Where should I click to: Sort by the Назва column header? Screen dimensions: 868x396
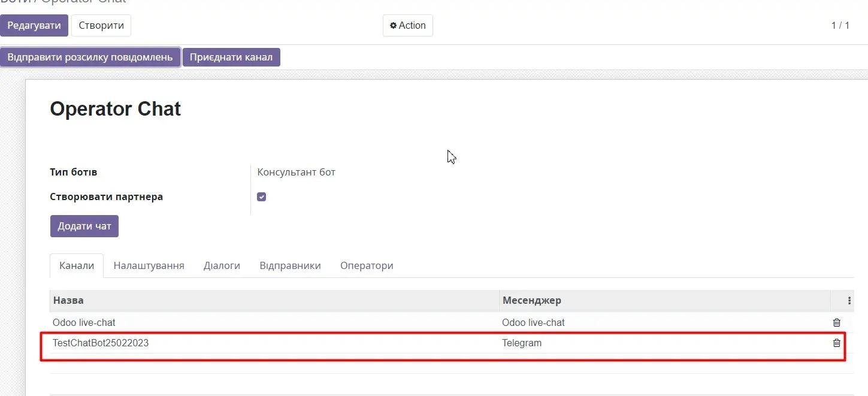(274, 301)
